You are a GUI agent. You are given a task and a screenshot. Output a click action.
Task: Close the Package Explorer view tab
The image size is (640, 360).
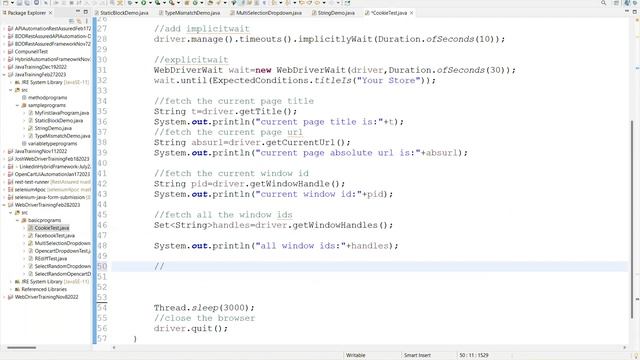pos(50,13)
